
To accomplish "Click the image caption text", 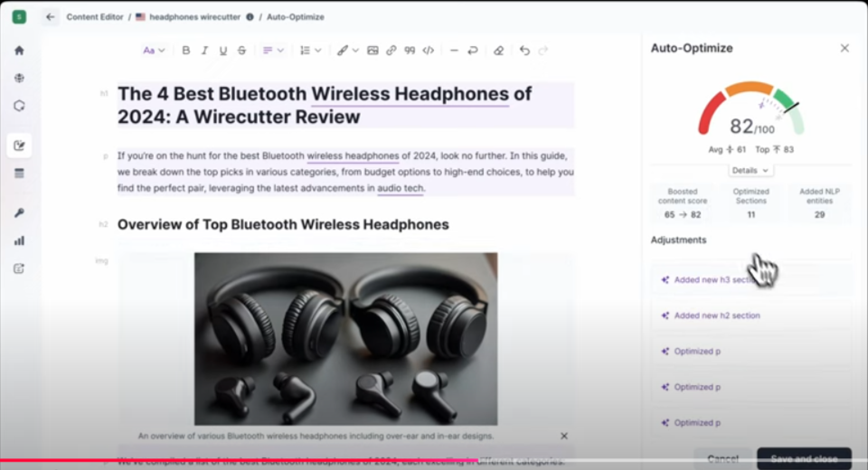I will point(316,437).
